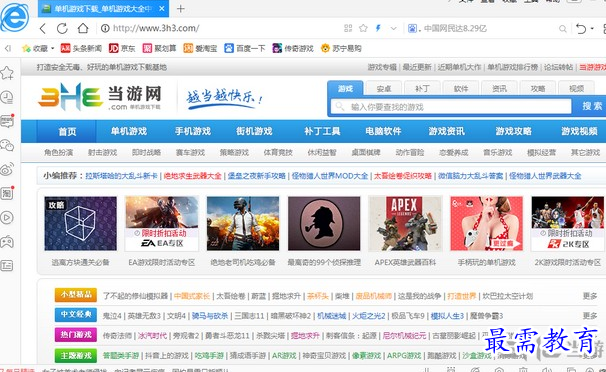Open the 角色扮演 category link
This screenshot has height=372, width=606.
(x=58, y=153)
